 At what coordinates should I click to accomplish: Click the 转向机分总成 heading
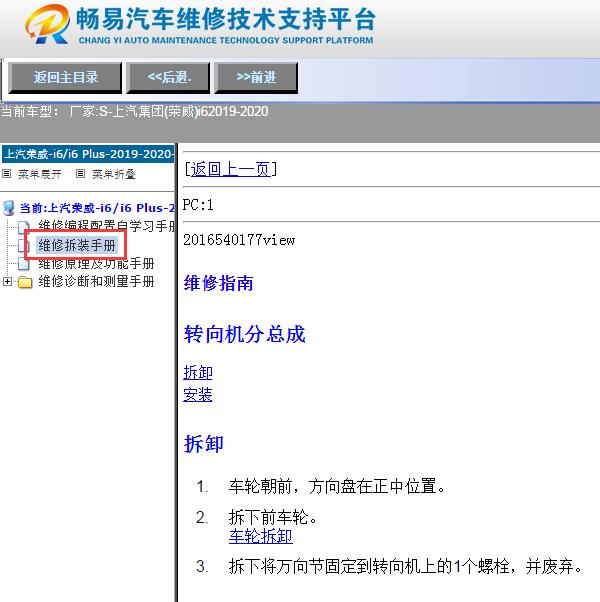pyautogui.click(x=245, y=334)
